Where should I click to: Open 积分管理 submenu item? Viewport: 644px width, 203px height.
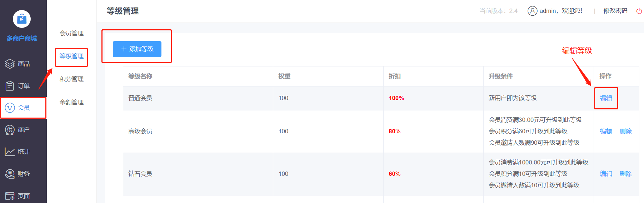71,79
